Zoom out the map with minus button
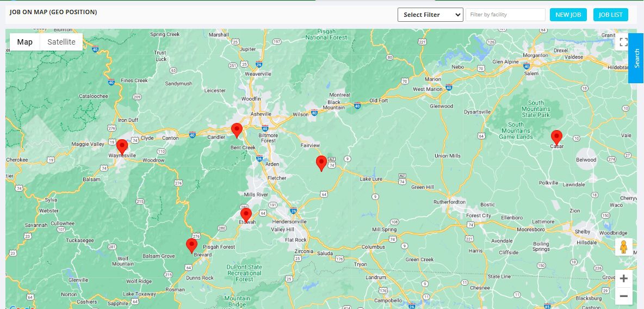 (623, 296)
